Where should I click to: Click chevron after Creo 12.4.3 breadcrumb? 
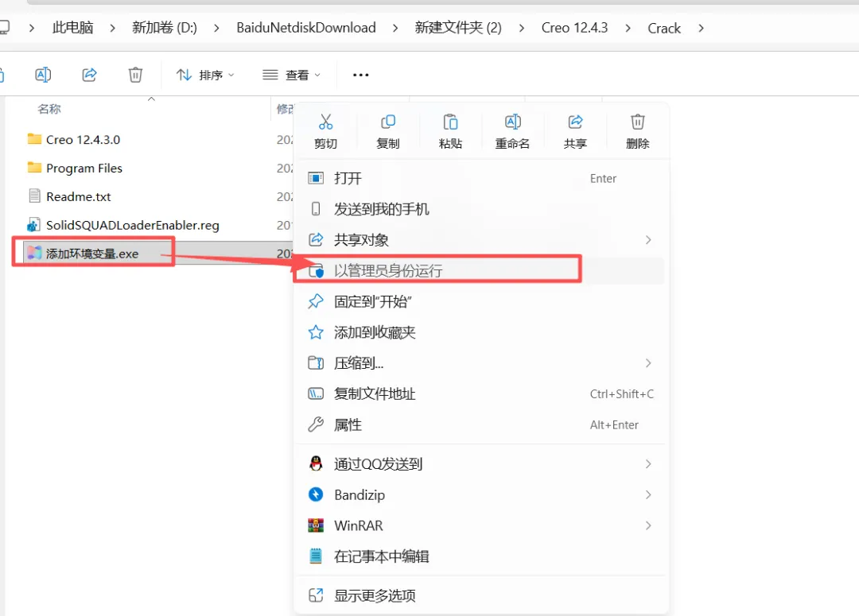pos(628,28)
